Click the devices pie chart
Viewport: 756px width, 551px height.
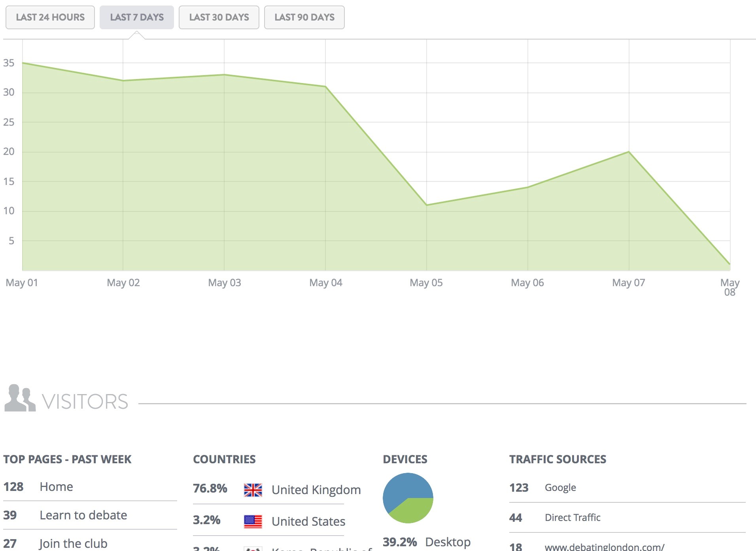(408, 498)
